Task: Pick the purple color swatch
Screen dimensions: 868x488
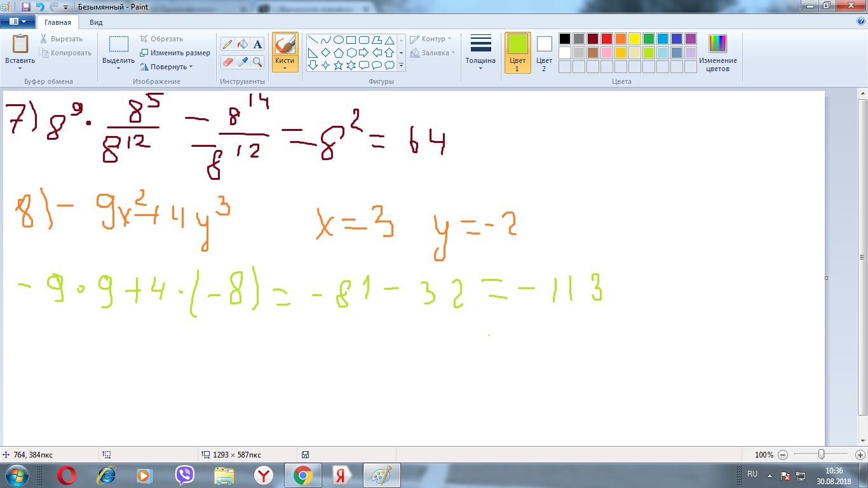Action: tap(691, 39)
